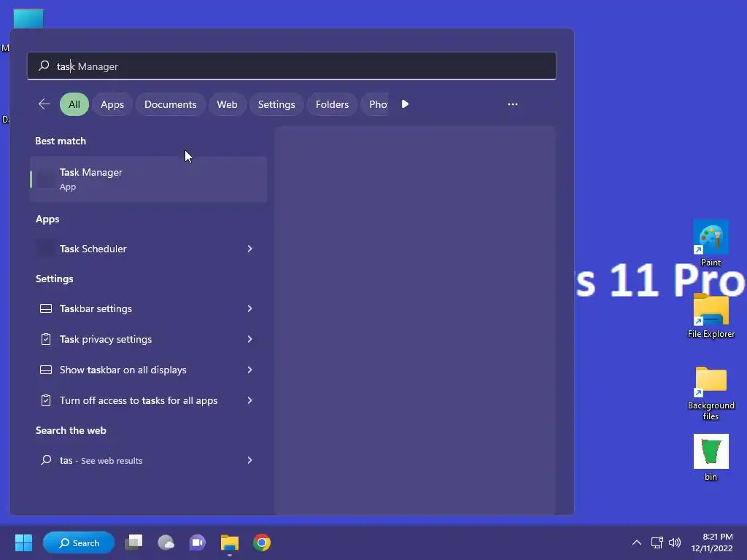Viewport: 747px width, 560px height.
Task: Expand the Task privacy settings chevron
Action: pyautogui.click(x=249, y=339)
